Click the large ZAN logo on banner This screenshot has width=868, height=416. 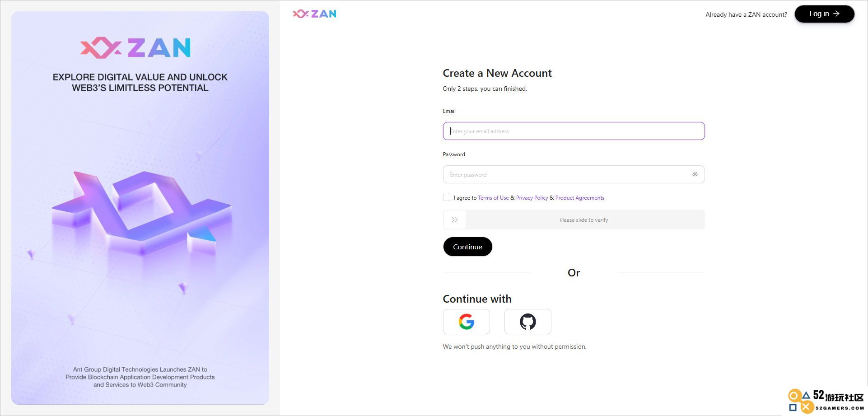coord(135,48)
